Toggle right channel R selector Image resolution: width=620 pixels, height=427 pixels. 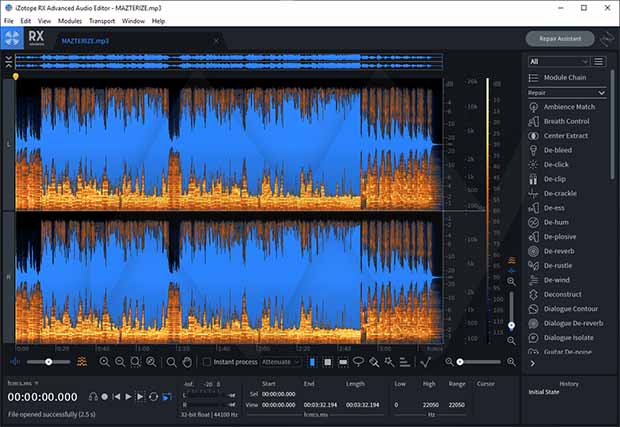[x=9, y=278]
